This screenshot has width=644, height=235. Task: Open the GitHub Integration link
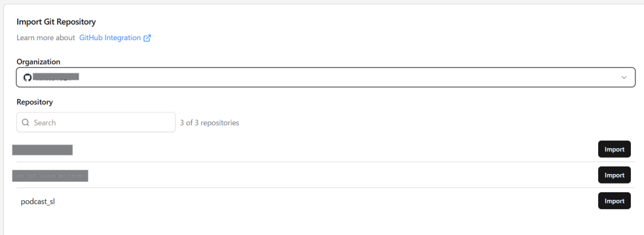[110, 38]
